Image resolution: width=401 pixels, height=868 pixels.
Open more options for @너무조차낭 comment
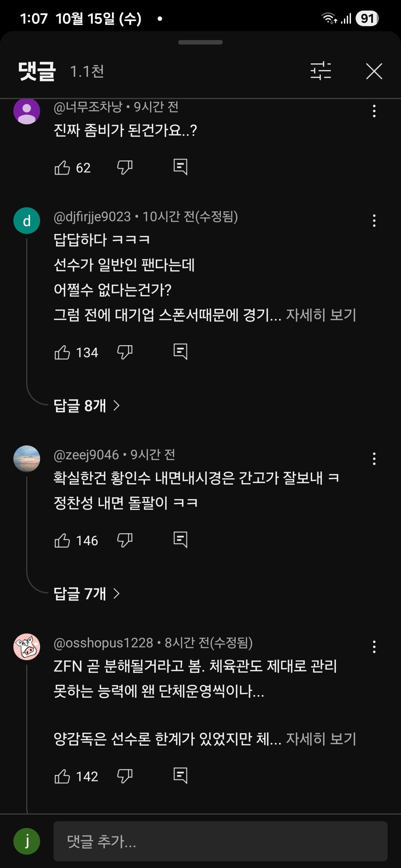374,111
